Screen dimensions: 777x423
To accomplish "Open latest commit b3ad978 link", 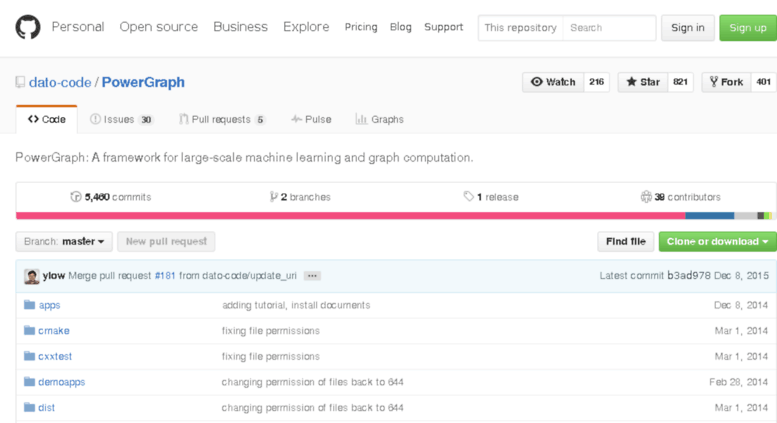I will click(x=689, y=275).
